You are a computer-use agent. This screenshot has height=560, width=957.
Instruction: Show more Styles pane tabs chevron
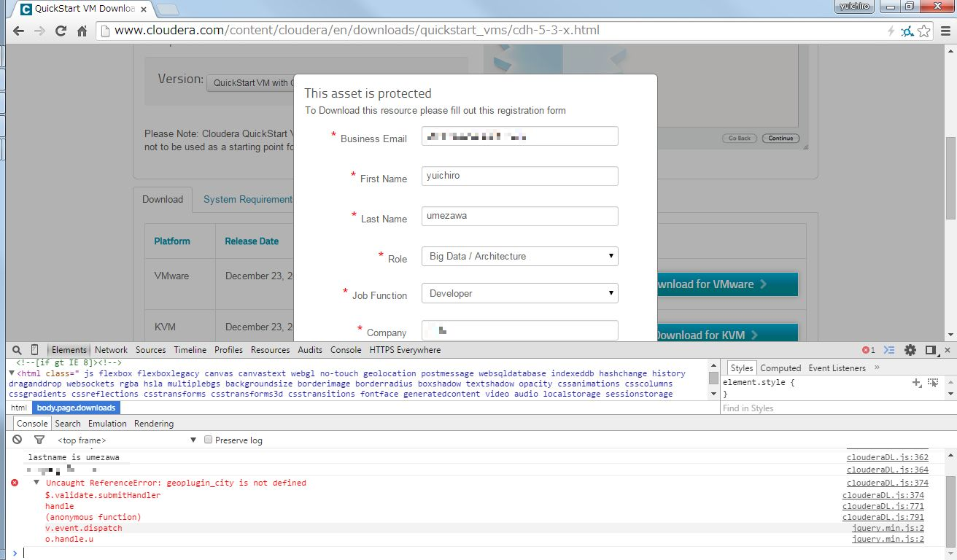(877, 367)
